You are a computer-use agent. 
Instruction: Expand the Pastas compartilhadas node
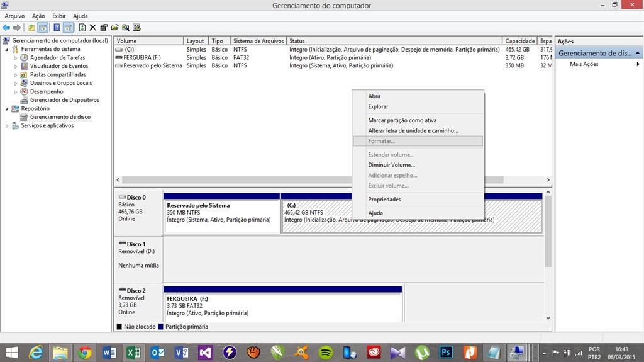(16, 75)
